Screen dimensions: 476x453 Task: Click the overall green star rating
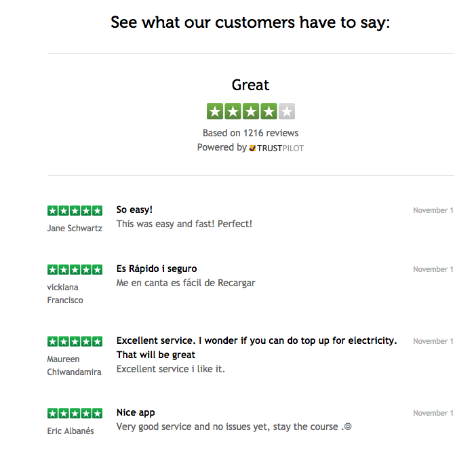pos(251,111)
